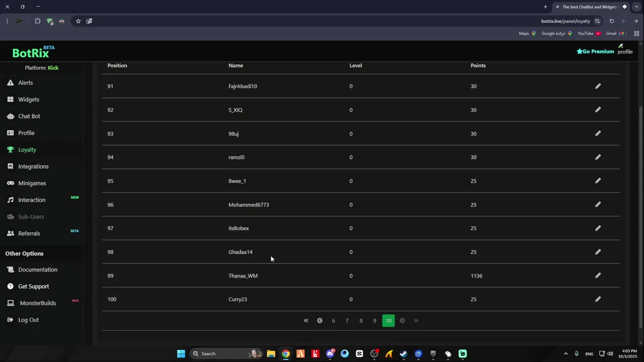Open the profile icon in header
The image size is (644, 362).
click(625, 49)
